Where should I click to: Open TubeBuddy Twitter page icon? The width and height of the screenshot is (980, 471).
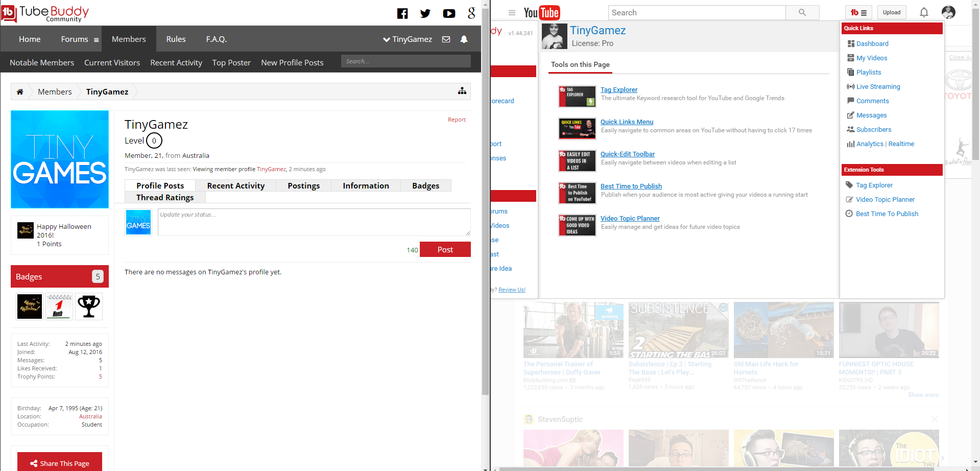425,13
